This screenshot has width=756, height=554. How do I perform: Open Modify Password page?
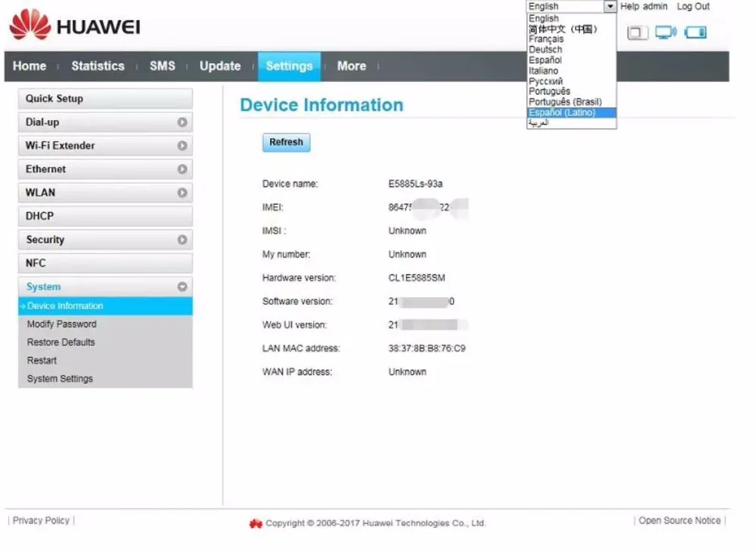pyautogui.click(x=62, y=324)
